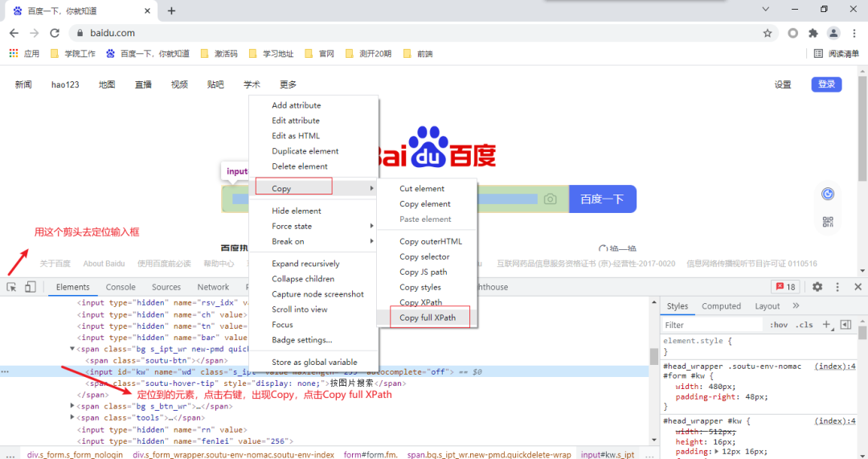Select input#kw.s_ipt in the breadcrumb

point(608,454)
